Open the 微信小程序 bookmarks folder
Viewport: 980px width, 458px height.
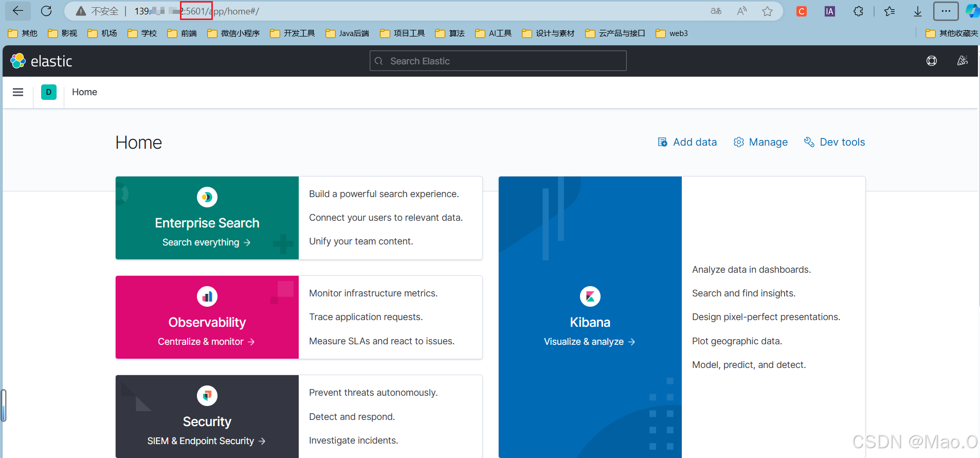[233, 33]
